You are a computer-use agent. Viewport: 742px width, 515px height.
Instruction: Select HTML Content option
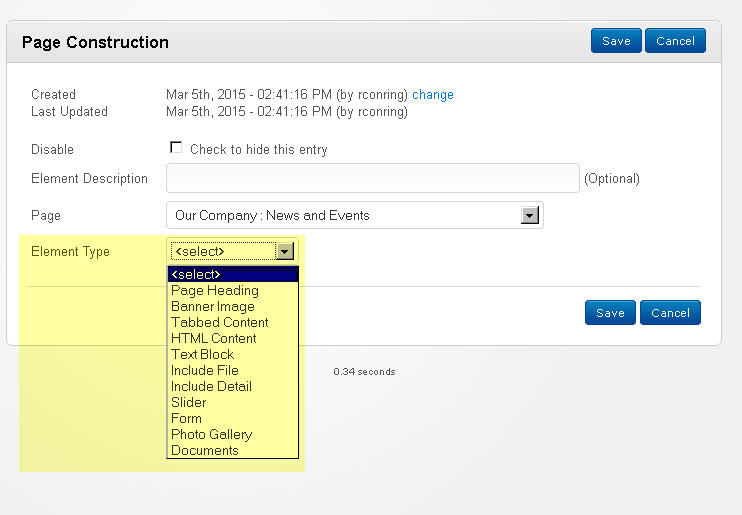(x=214, y=339)
